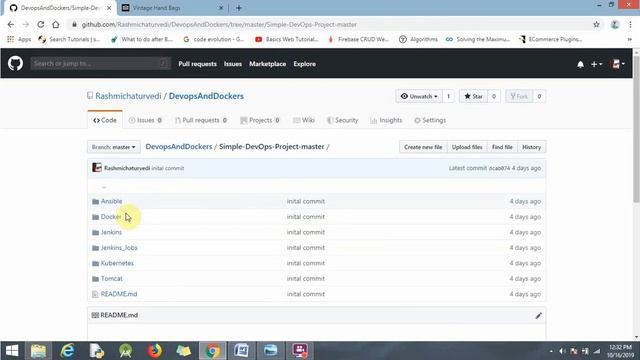Expand the Branch: master dropdown

click(113, 147)
